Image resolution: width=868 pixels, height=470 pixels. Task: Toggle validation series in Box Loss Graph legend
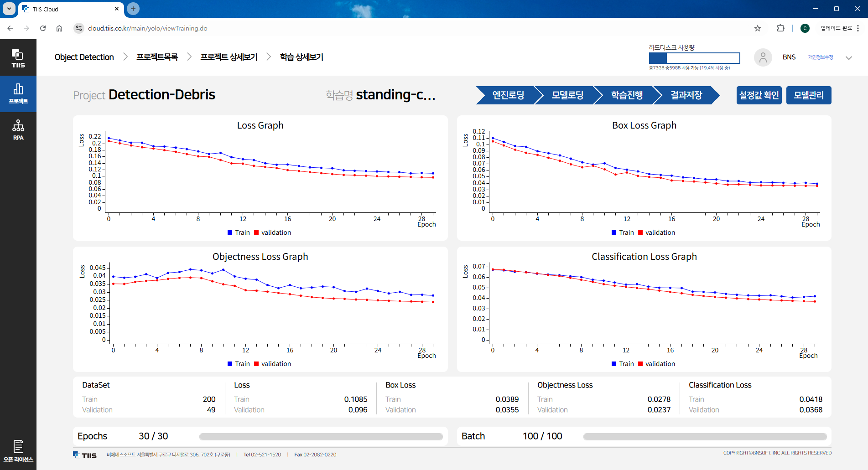656,232
